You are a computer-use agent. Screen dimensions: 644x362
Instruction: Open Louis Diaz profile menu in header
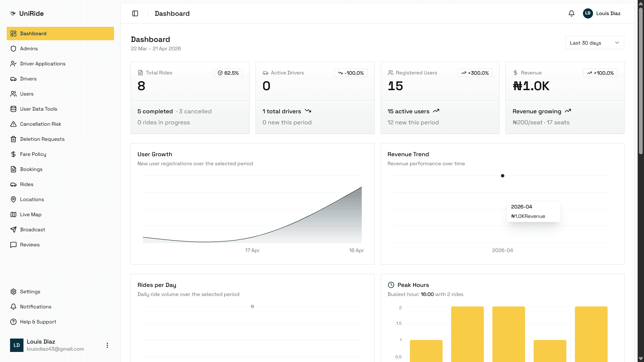(x=602, y=13)
